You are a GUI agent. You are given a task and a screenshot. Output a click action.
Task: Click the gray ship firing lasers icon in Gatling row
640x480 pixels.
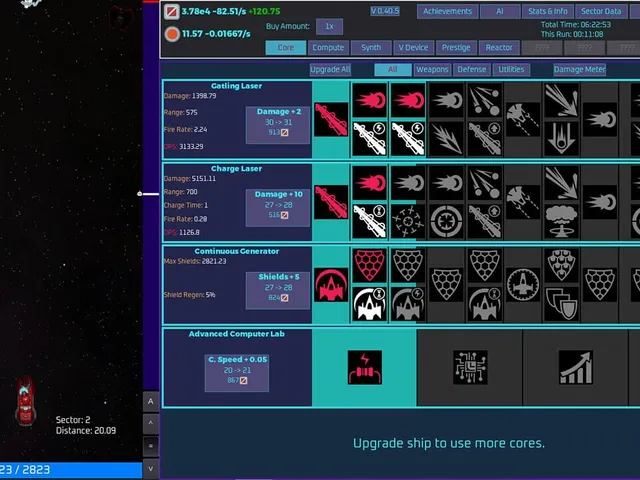click(523, 120)
